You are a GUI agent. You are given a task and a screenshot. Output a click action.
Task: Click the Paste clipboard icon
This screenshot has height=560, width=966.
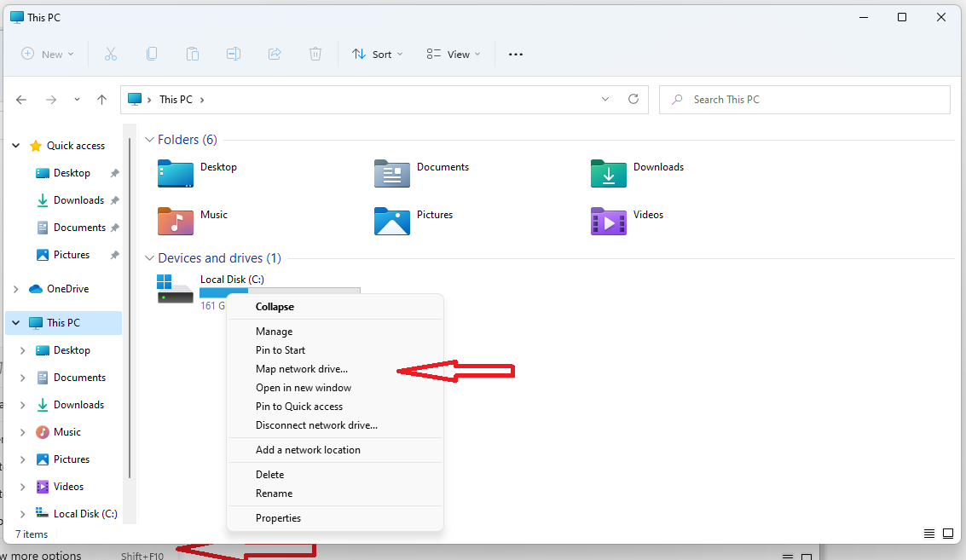(x=193, y=54)
